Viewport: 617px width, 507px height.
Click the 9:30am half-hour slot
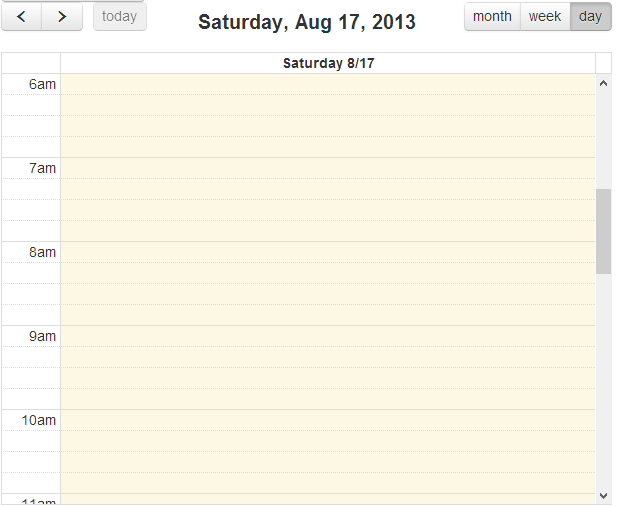(x=328, y=378)
